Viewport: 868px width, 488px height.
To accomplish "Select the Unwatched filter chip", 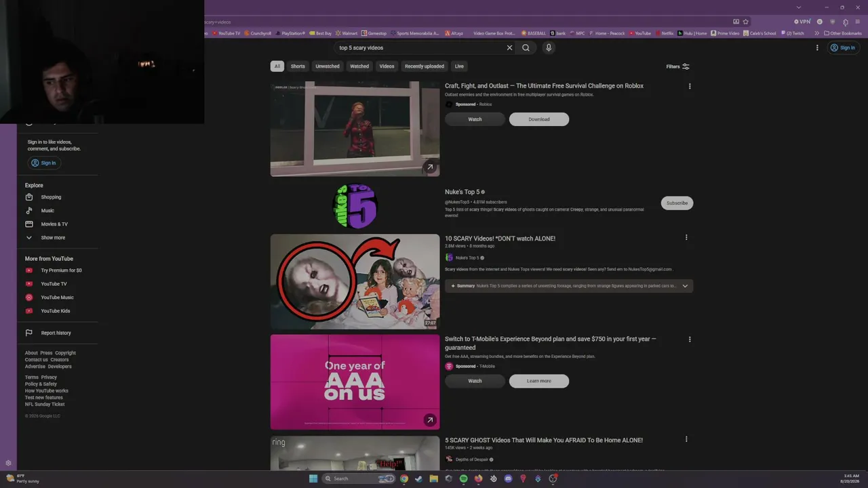I will 328,66.
